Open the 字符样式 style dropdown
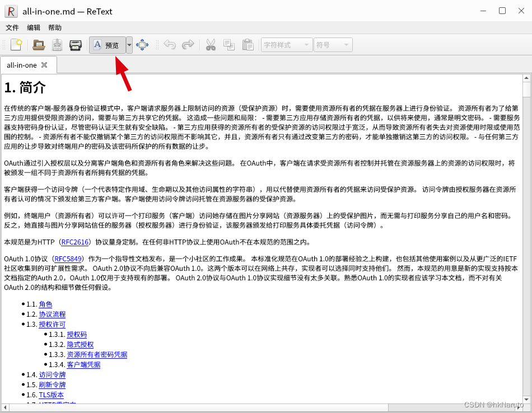This screenshot has height=413, width=532. point(286,45)
